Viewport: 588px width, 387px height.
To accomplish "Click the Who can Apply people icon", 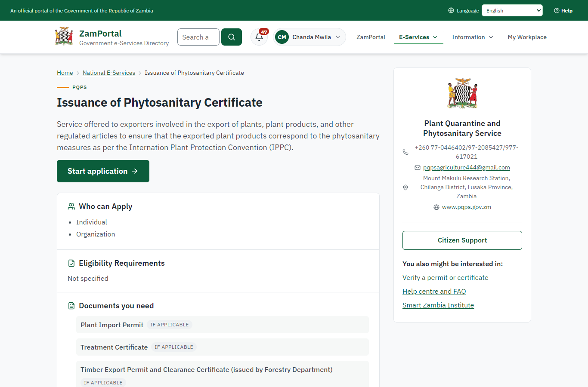I will pos(71,207).
